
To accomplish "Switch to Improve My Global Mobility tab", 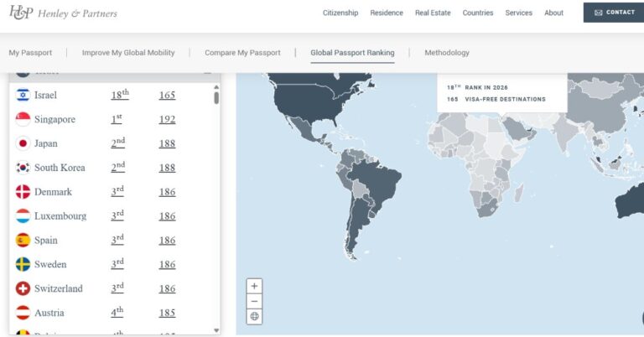I will pyautogui.click(x=128, y=53).
